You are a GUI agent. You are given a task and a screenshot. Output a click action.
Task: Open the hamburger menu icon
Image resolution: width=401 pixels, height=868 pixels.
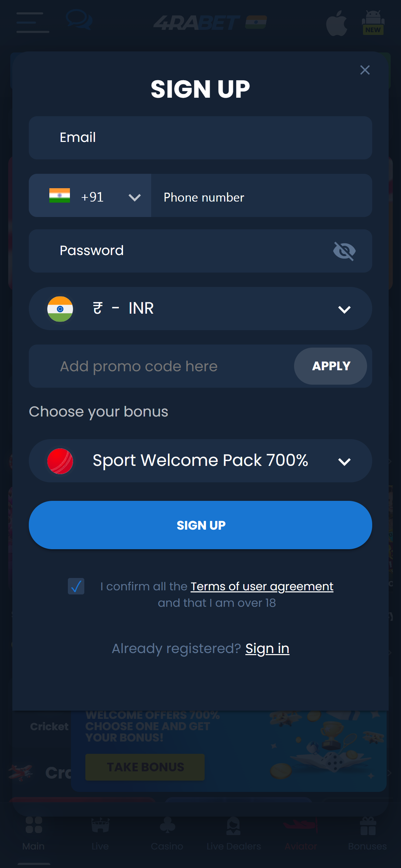[33, 22]
